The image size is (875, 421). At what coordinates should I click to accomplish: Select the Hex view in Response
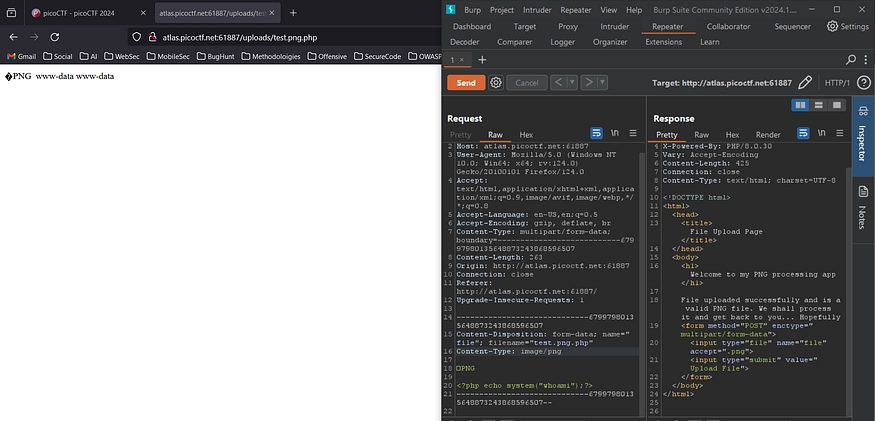coord(732,134)
